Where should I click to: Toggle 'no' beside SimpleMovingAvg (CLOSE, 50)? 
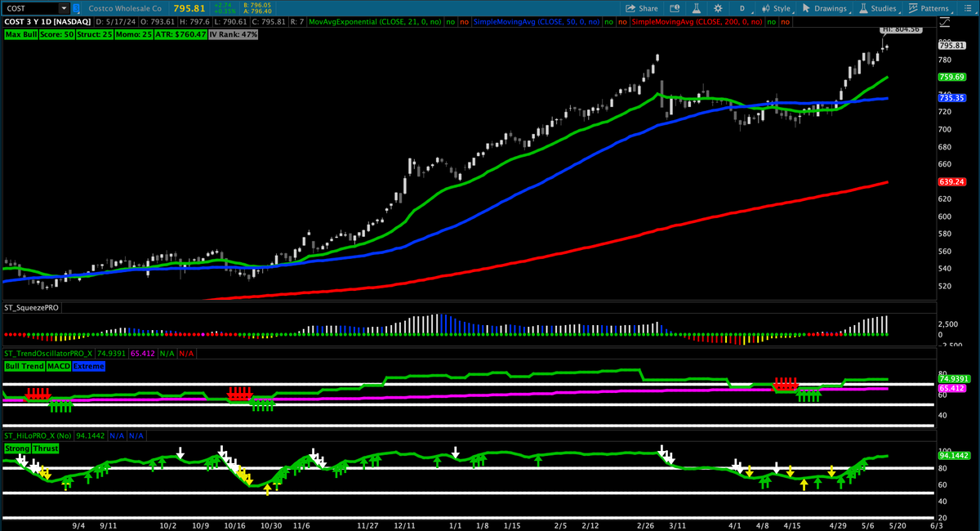click(x=608, y=22)
